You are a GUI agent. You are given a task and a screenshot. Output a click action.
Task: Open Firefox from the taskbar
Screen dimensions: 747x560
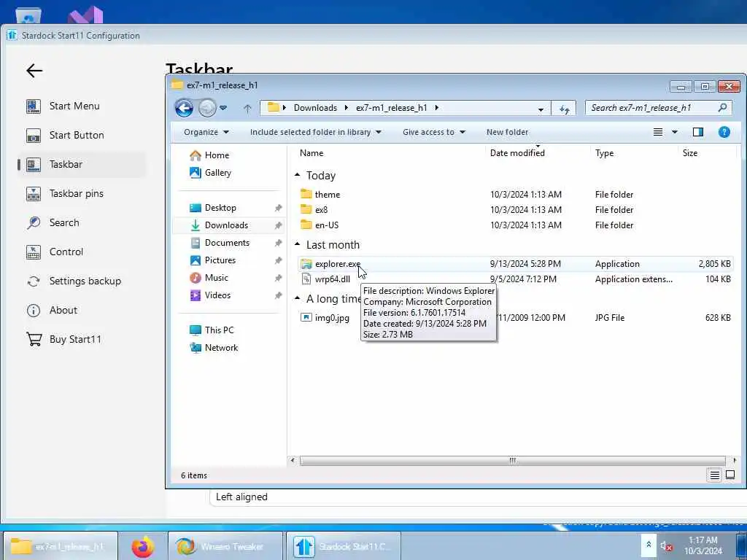point(143,546)
